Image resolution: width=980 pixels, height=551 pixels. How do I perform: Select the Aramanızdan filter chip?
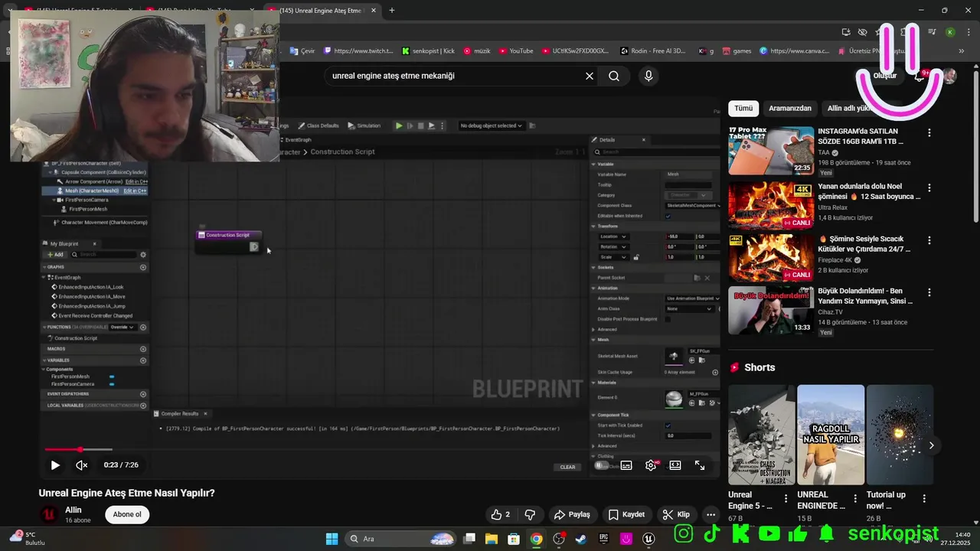790,108
